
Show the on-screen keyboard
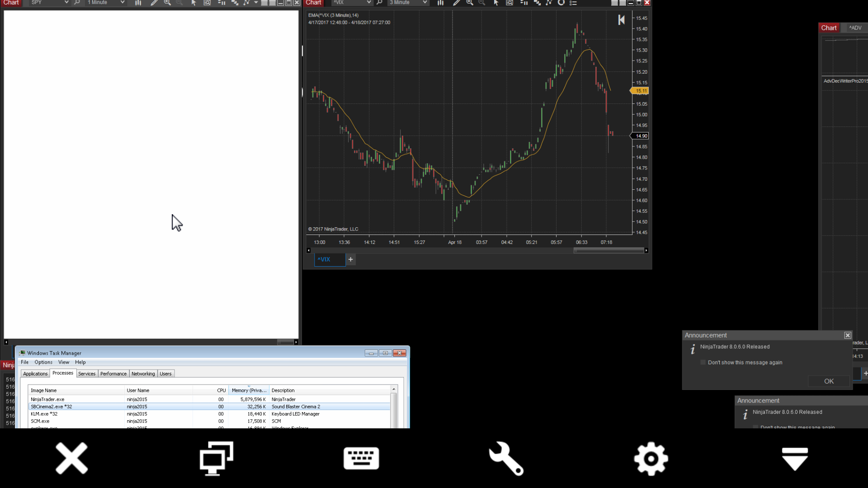(361, 458)
